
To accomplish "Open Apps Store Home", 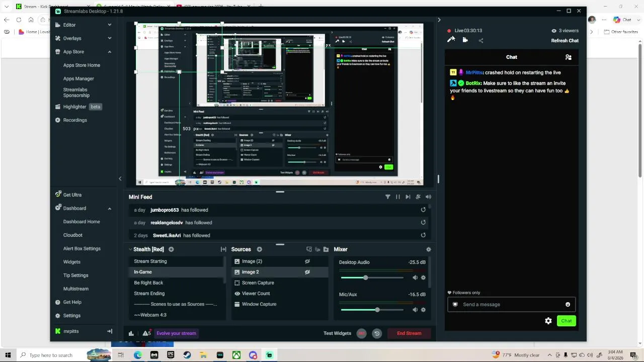I will click(82, 65).
